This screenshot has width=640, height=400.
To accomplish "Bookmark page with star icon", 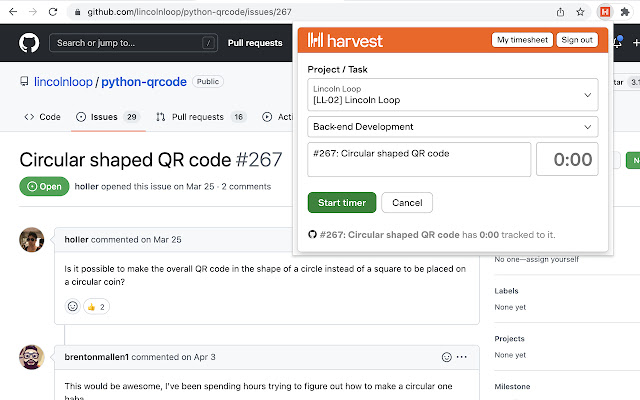I will (580, 12).
